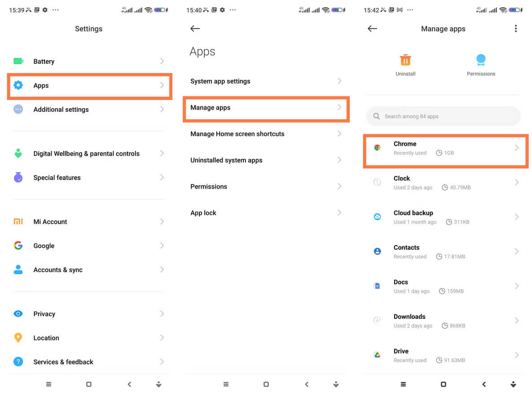Open Mi Account settings
Image resolution: width=532 pixels, height=395 pixels.
coord(89,222)
